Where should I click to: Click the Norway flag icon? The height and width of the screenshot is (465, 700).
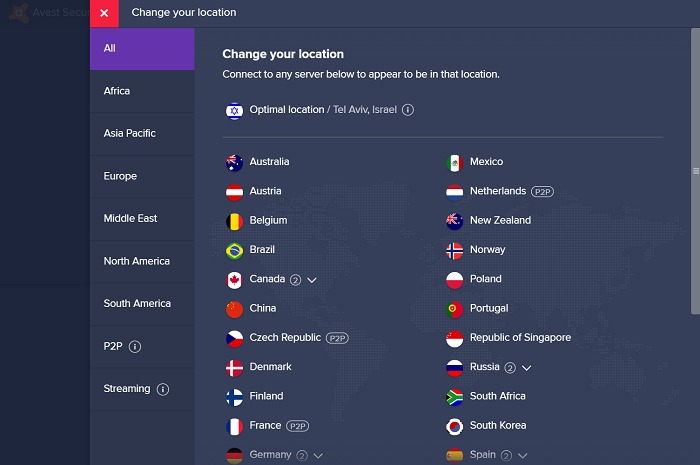click(x=455, y=250)
